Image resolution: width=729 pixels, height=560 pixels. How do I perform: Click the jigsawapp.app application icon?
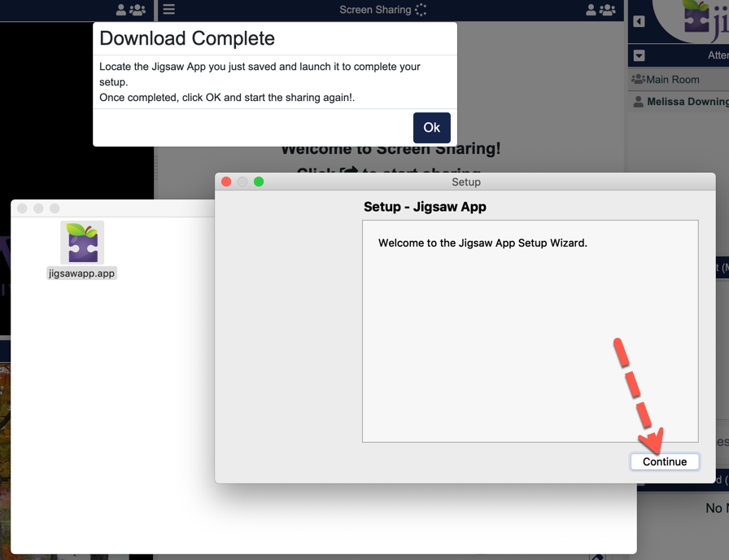(x=82, y=243)
